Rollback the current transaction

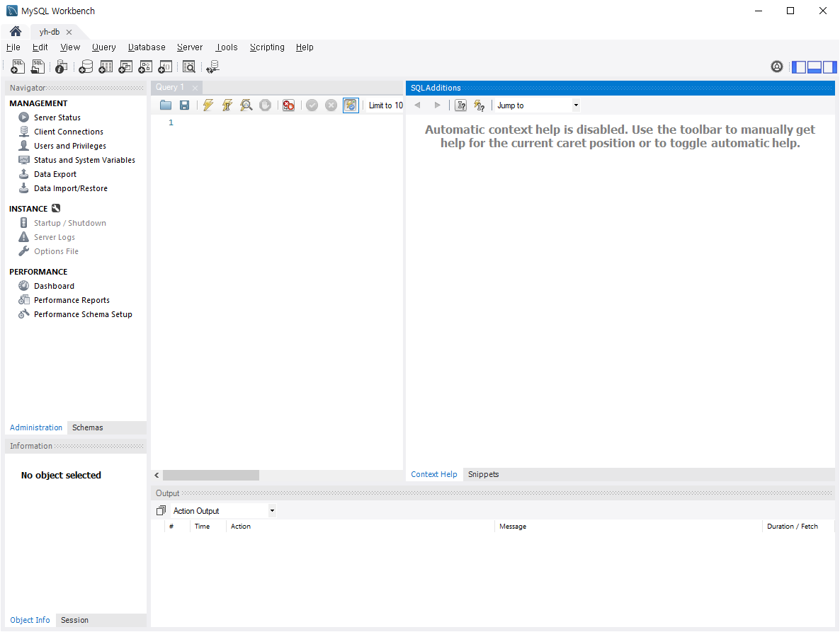(x=331, y=105)
